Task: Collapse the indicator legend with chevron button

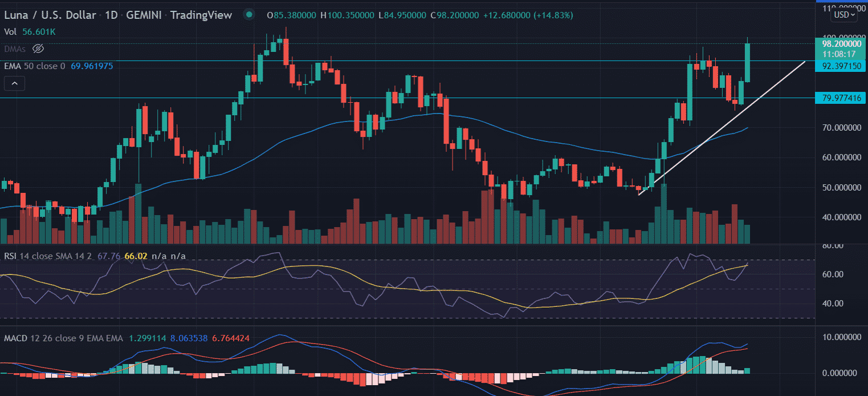Action: pyautogui.click(x=15, y=84)
